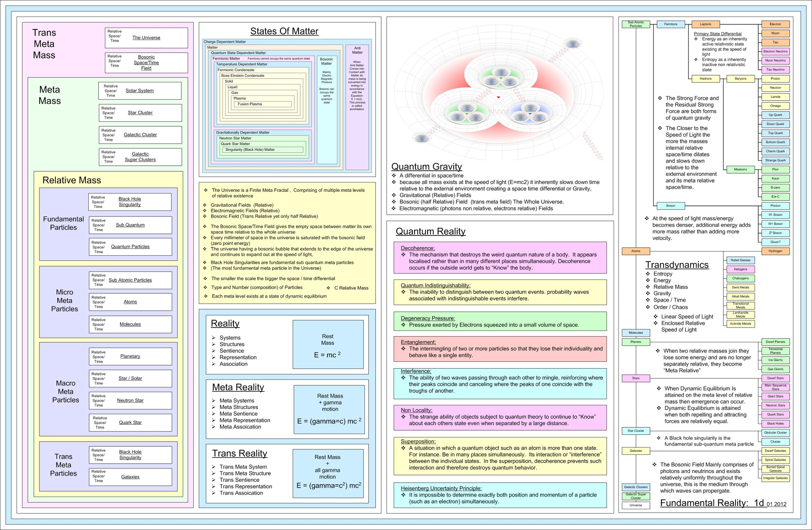Image resolution: width=812 pixels, height=530 pixels.
Task: Select the "Tau Neutrino" tree box
Action: [775, 70]
